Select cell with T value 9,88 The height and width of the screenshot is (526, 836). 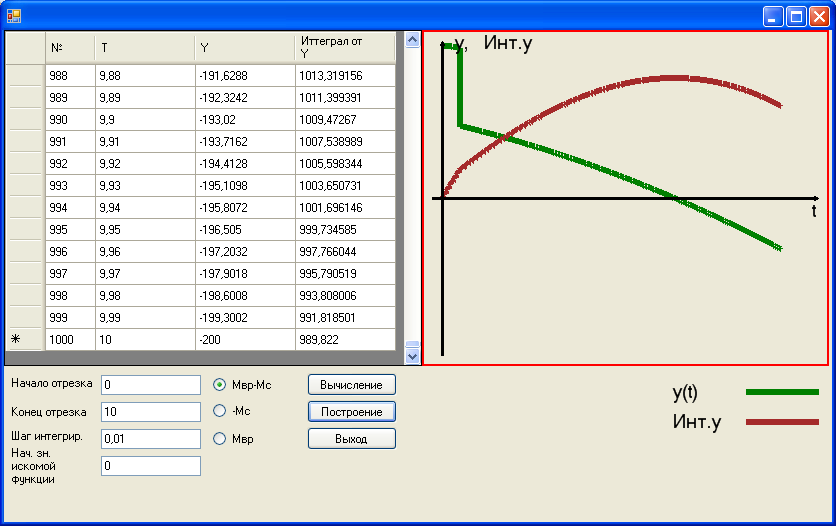[x=146, y=76]
